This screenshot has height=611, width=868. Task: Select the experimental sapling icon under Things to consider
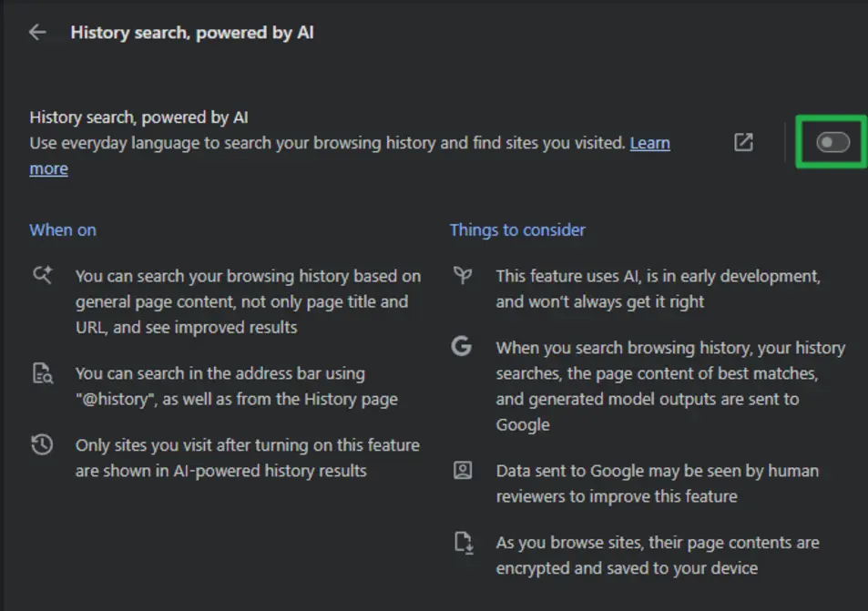click(464, 276)
